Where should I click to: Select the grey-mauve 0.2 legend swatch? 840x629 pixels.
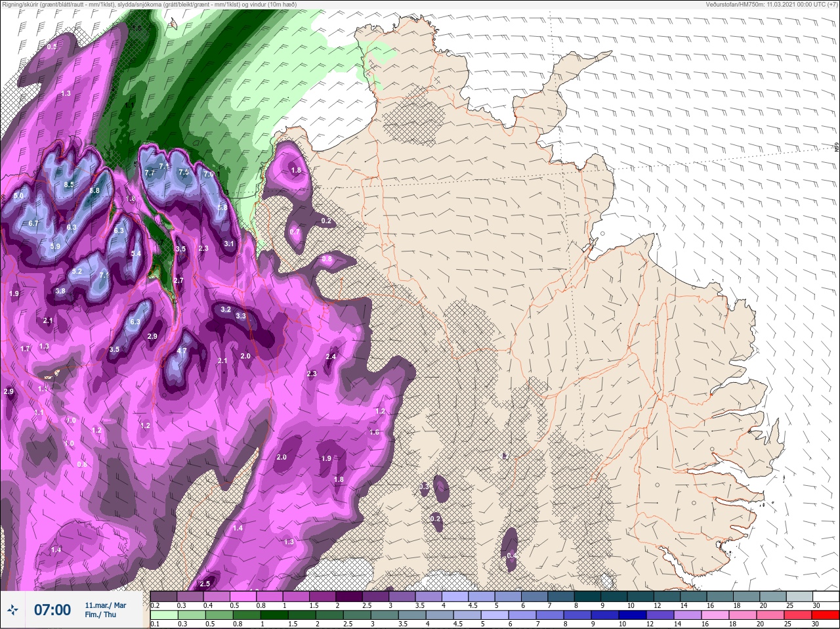tap(163, 596)
